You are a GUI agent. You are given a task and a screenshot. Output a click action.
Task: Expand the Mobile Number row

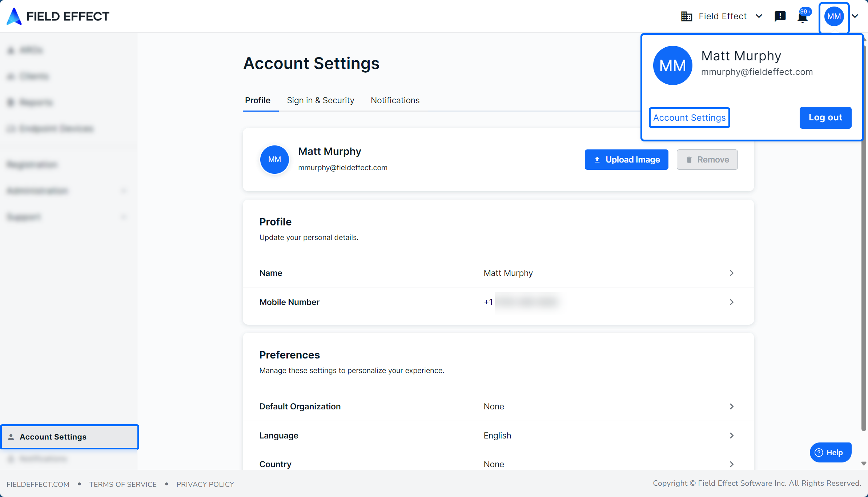pyautogui.click(x=732, y=302)
